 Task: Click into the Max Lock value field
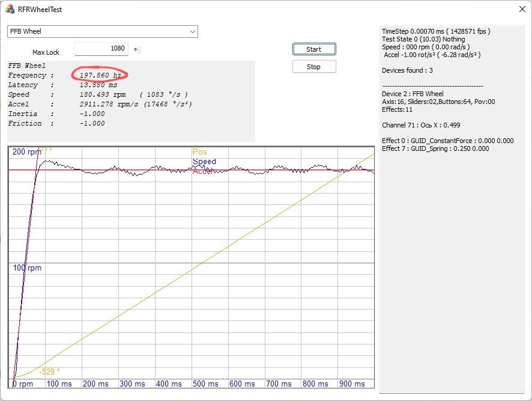point(102,49)
